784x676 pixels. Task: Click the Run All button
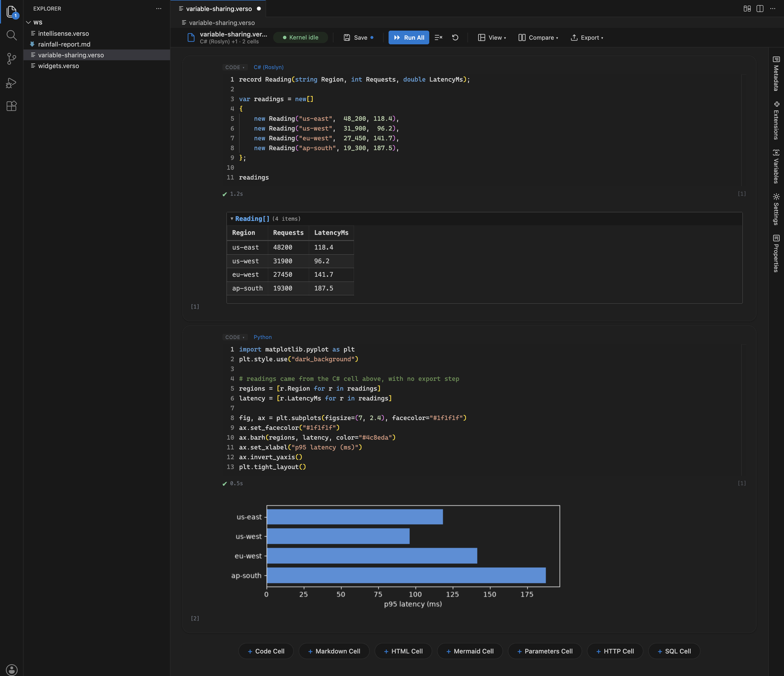(409, 38)
